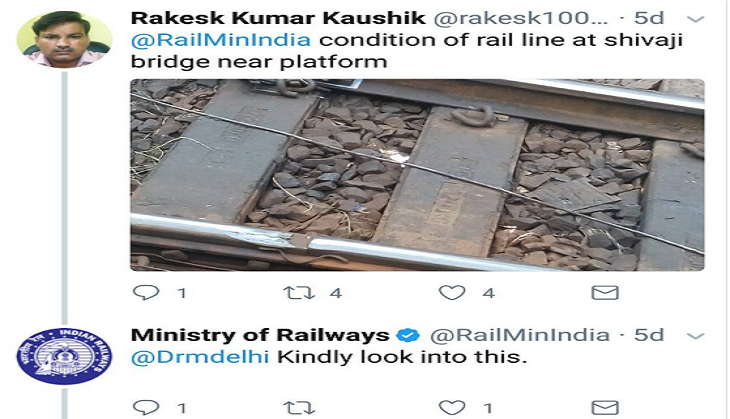Open the @RailMinIndia mention link
The width and height of the screenshot is (730, 419).
tap(221, 40)
